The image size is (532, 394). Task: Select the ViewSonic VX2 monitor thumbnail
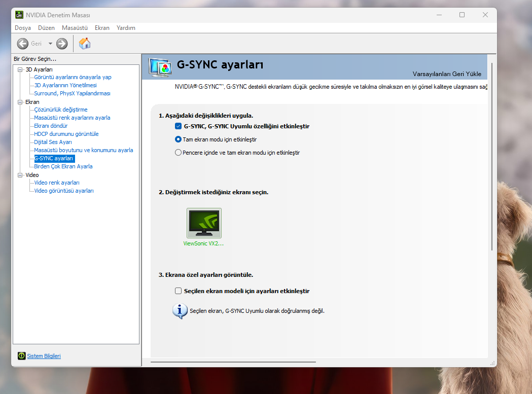tap(204, 223)
